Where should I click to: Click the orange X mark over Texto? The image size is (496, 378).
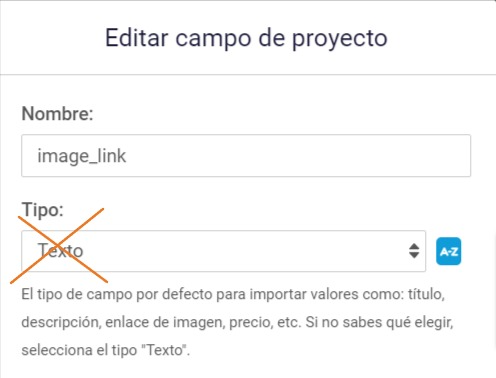(59, 246)
